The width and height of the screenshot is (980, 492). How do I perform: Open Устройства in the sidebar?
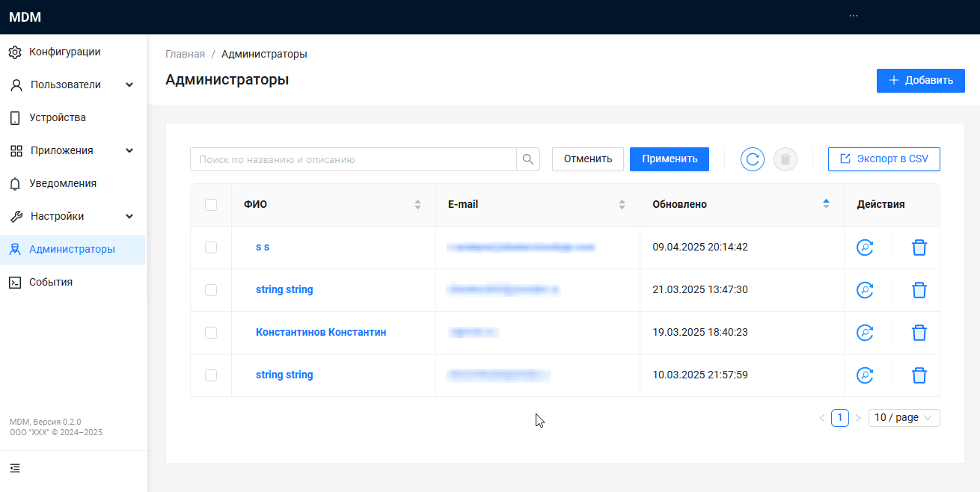click(x=58, y=118)
